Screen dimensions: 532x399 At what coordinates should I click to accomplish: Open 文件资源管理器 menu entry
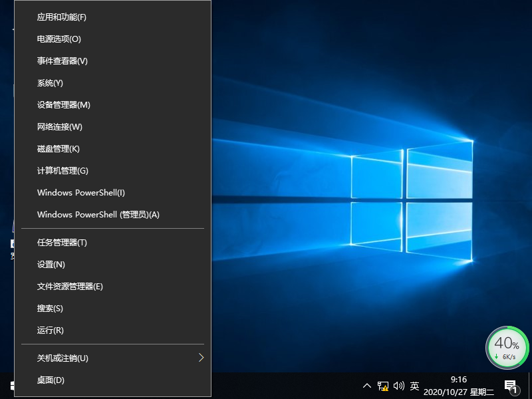(70, 287)
